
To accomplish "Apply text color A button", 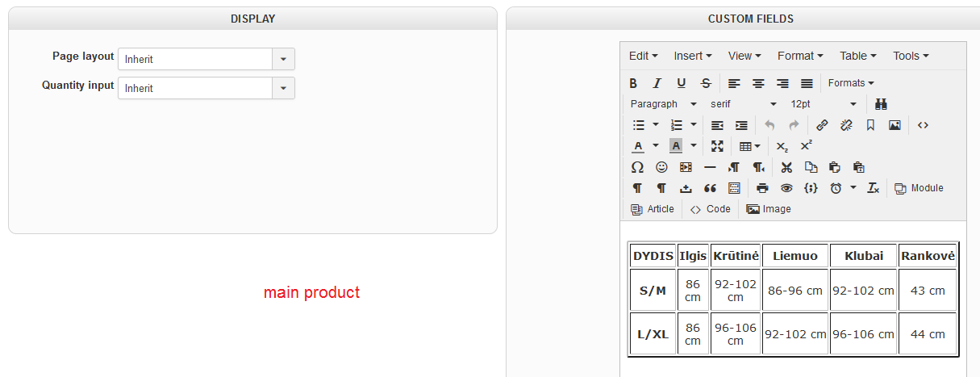I will pos(637,146).
